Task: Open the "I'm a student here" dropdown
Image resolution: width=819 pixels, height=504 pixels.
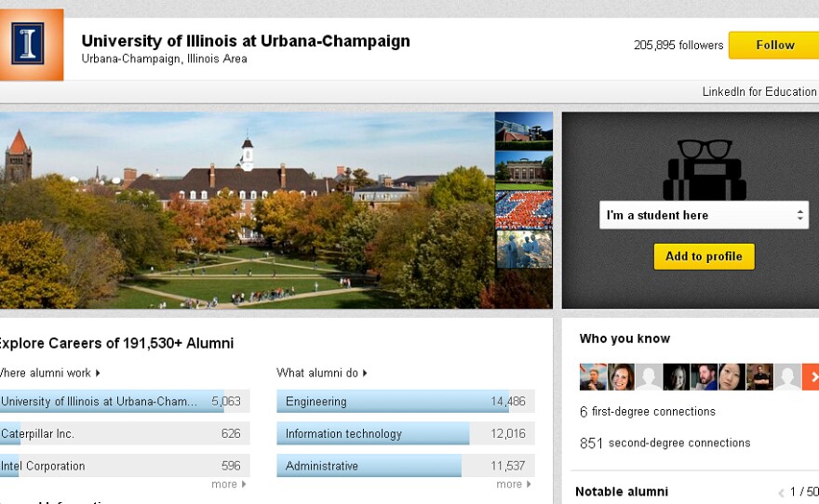Action: 704,215
